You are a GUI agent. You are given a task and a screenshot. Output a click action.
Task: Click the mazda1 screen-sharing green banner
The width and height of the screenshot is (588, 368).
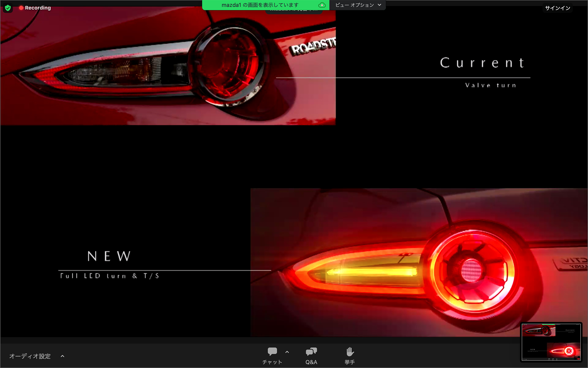[260, 5]
